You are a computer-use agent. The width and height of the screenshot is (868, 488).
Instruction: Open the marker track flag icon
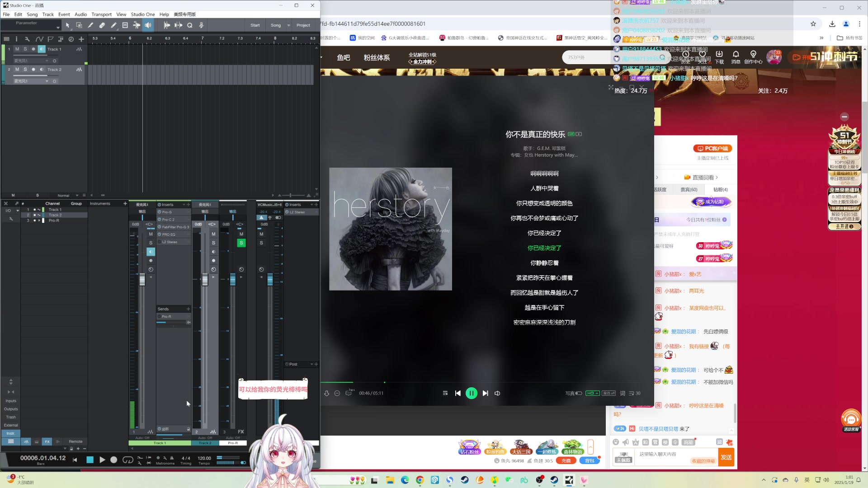click(x=51, y=39)
